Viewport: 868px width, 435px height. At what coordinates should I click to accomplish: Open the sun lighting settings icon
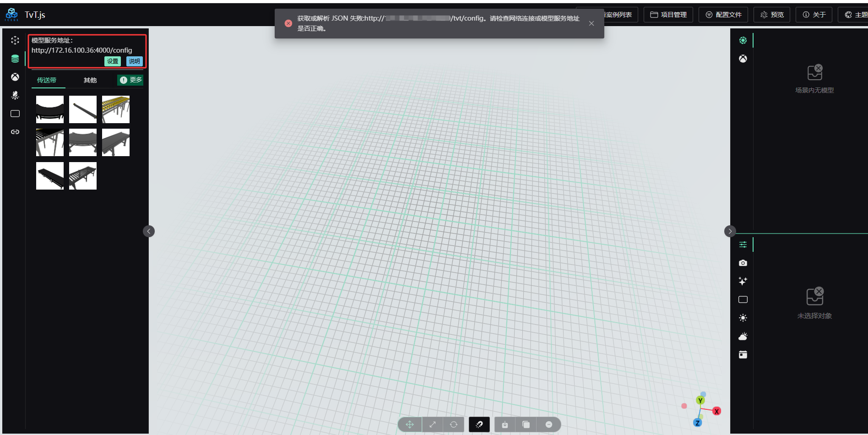(x=743, y=318)
